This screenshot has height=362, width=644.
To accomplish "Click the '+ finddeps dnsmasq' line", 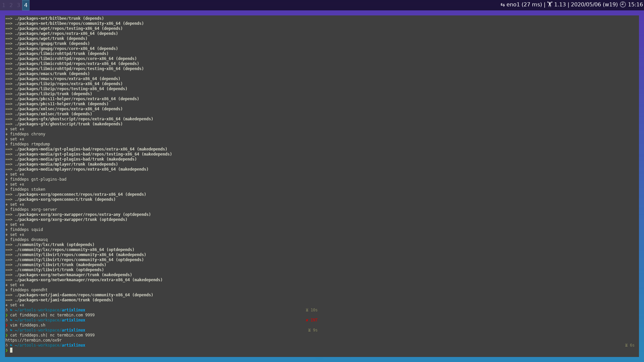I will (x=26, y=240).
